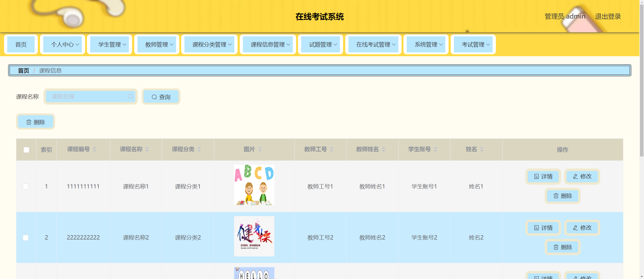Expand the 学生管理 menu chevron
This screenshot has height=279, width=644.
[125, 45]
